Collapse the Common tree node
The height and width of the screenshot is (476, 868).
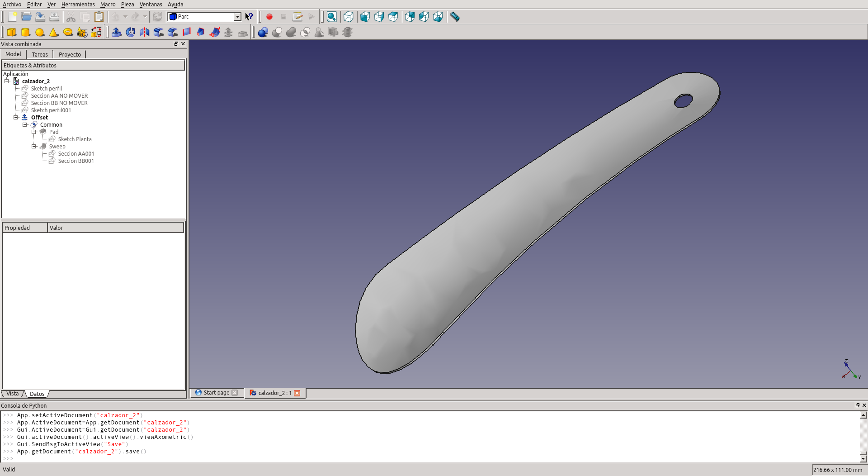pos(25,125)
